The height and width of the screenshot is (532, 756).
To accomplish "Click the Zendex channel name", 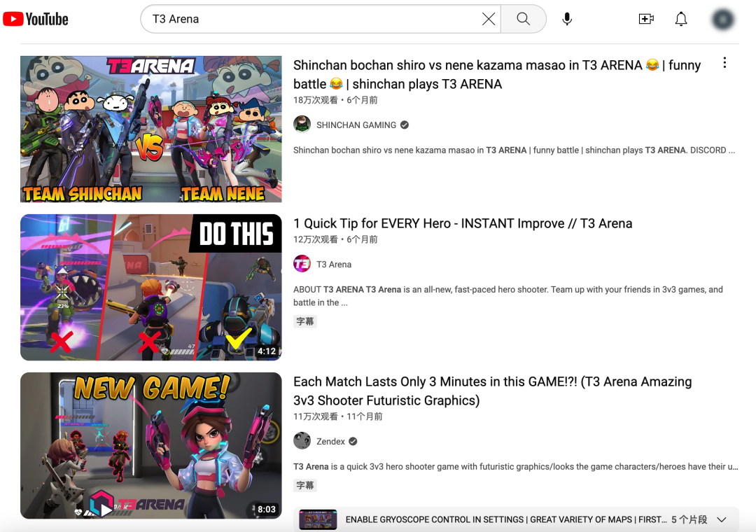I will (x=330, y=442).
